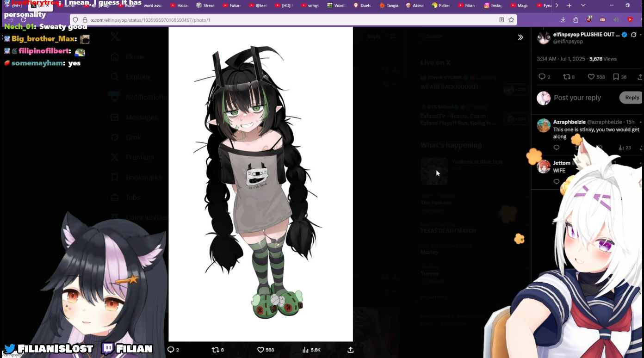Click the site lock icon in address bar
Viewport: 644px width, 358px height.
(85, 20)
